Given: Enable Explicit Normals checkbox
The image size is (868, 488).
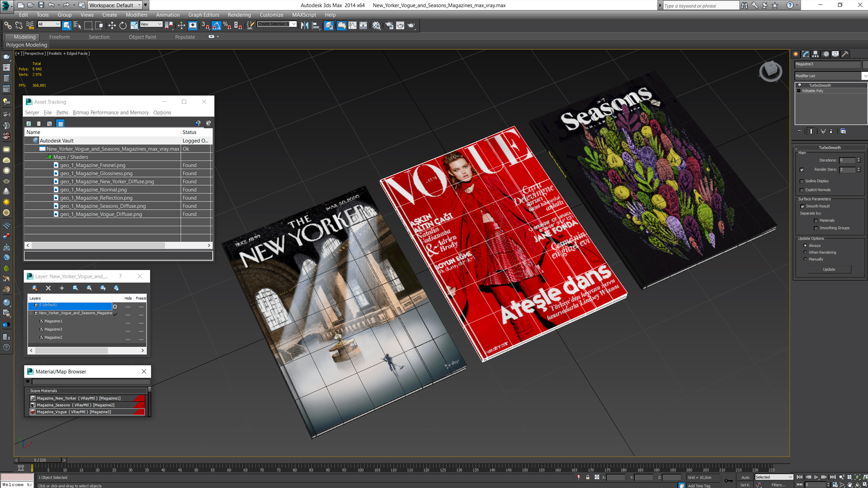Looking at the screenshot, I should 802,190.
